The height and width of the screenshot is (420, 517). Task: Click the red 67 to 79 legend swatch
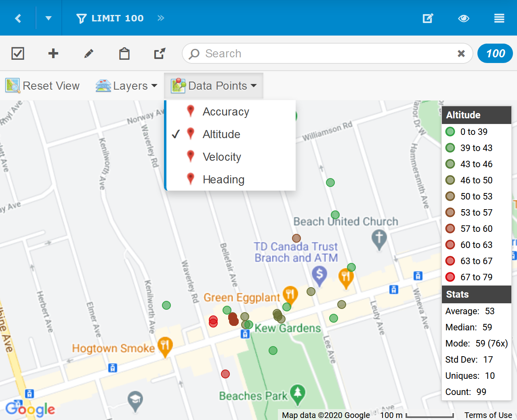[450, 277]
